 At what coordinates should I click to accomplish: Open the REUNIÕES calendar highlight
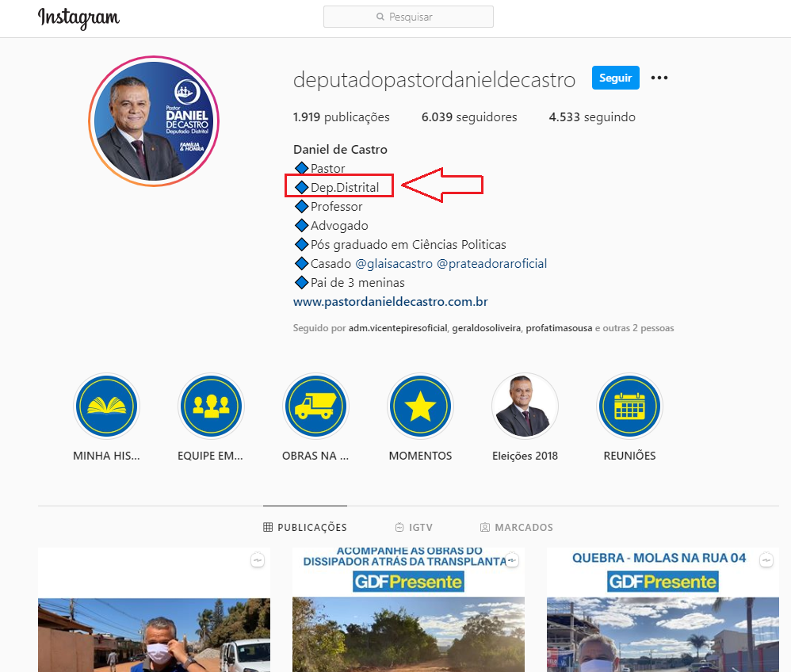pyautogui.click(x=629, y=407)
